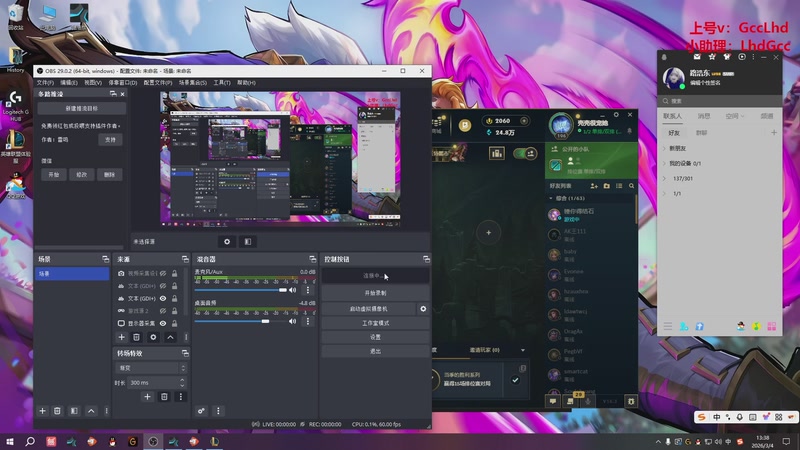Open 编辑(E) menu in OBS

point(69,83)
